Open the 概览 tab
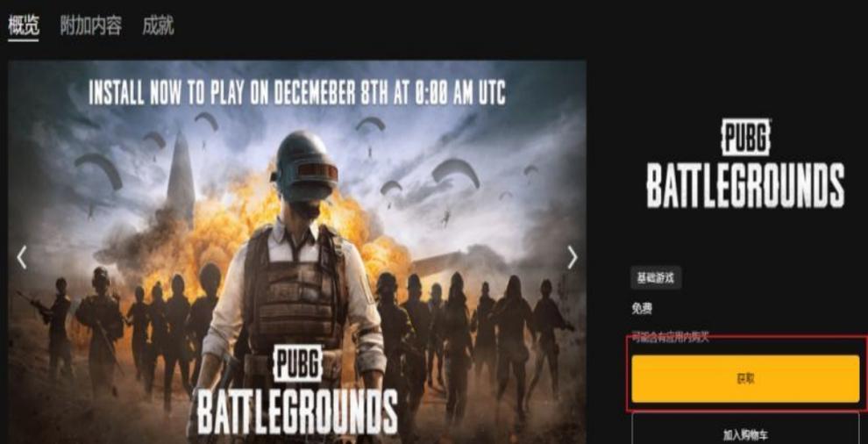Screen dimensions: 868x444 point(24,25)
